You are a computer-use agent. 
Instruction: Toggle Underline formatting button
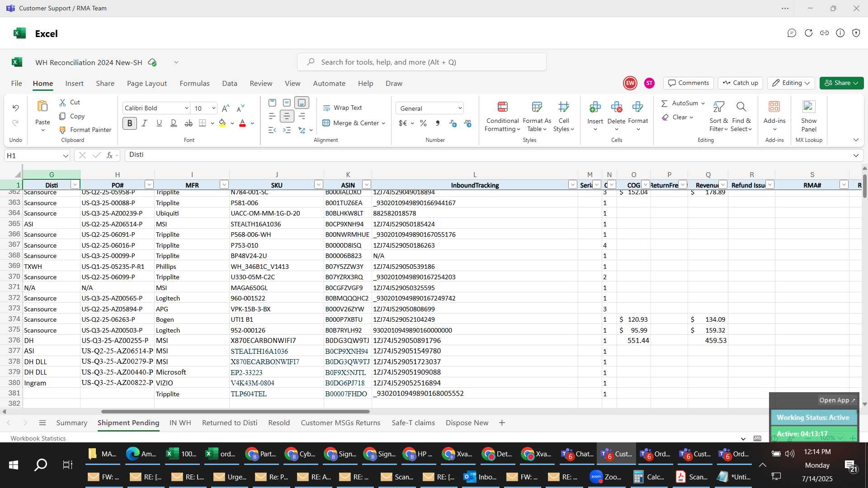(159, 123)
